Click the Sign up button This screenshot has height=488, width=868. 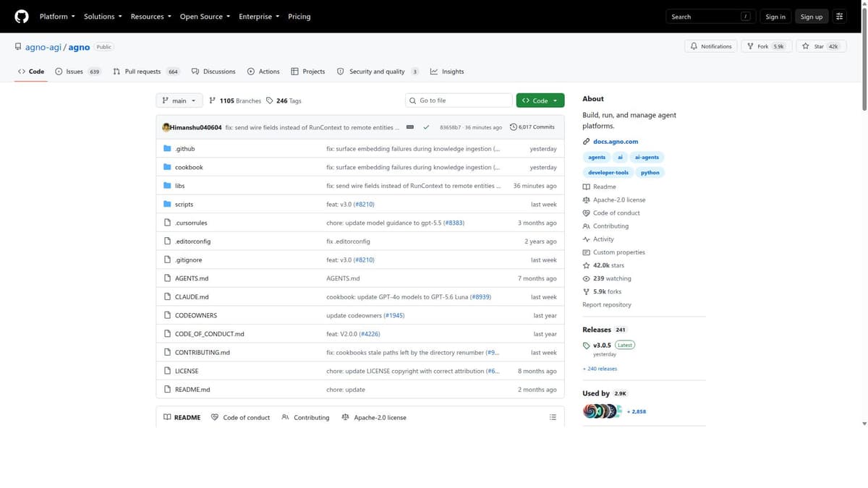[812, 17]
